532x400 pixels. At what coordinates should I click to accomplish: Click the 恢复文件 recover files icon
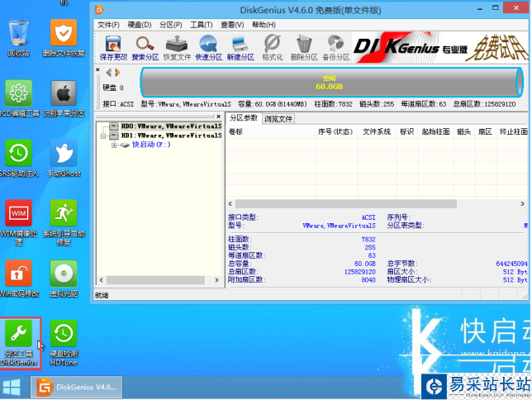click(x=177, y=48)
